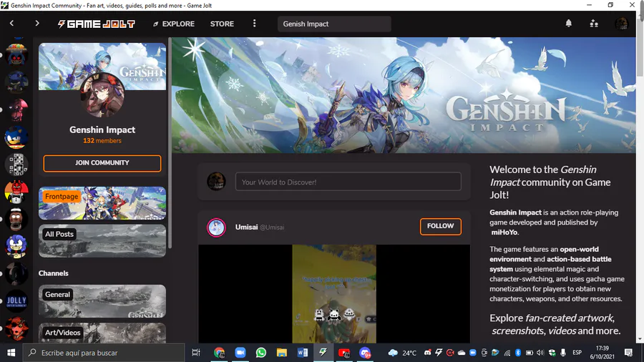644x362 pixels.
Task: Click the community sidebar scrollbar
Action: 170,143
